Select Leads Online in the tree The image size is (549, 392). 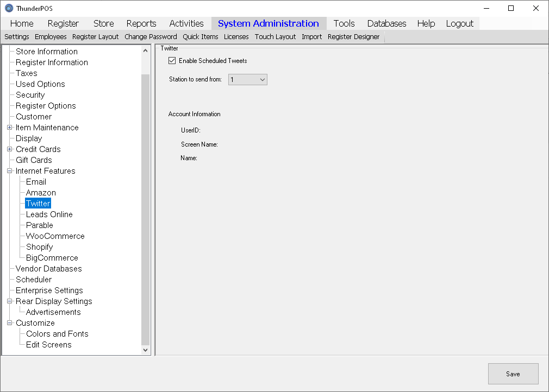coord(49,214)
